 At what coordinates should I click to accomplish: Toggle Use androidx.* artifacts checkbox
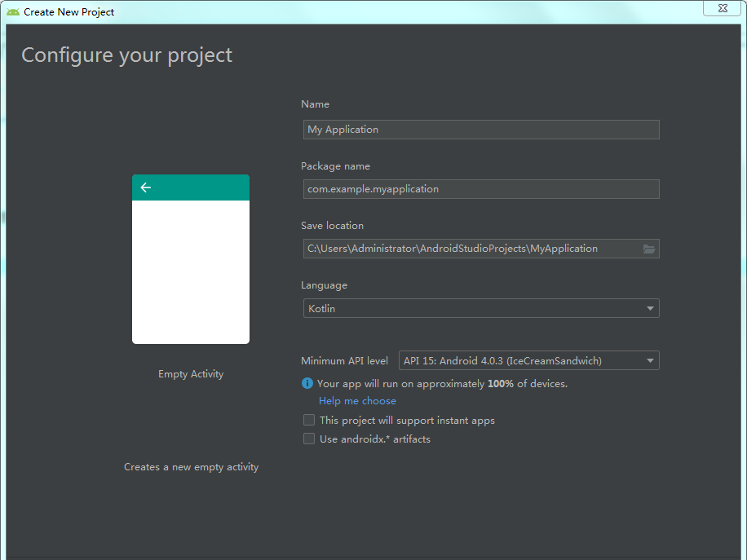(309, 439)
